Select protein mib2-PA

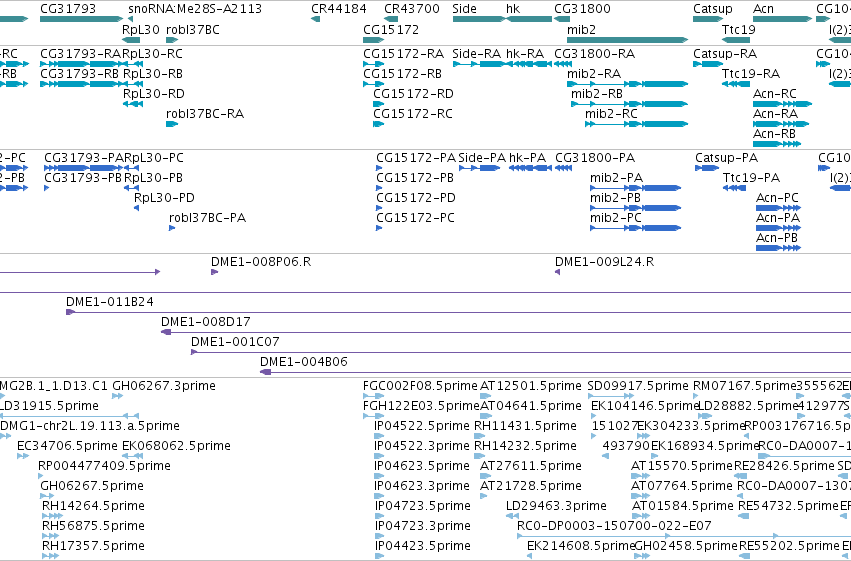pos(616,177)
